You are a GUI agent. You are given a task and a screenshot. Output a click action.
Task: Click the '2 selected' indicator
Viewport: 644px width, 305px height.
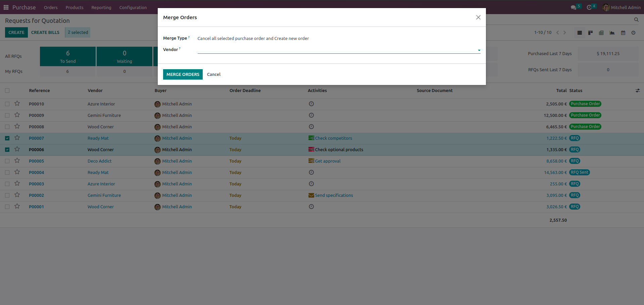tap(78, 32)
